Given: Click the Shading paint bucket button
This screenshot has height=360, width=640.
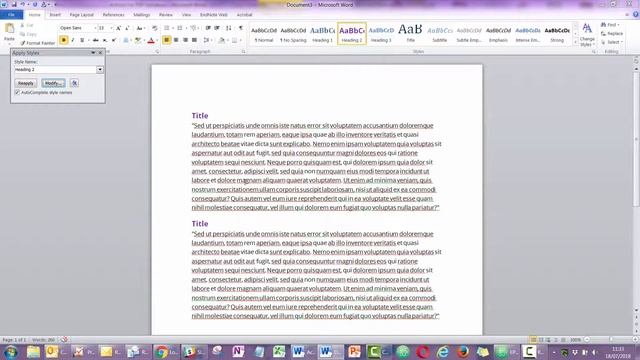Looking at the screenshot, I should pos(222,40).
